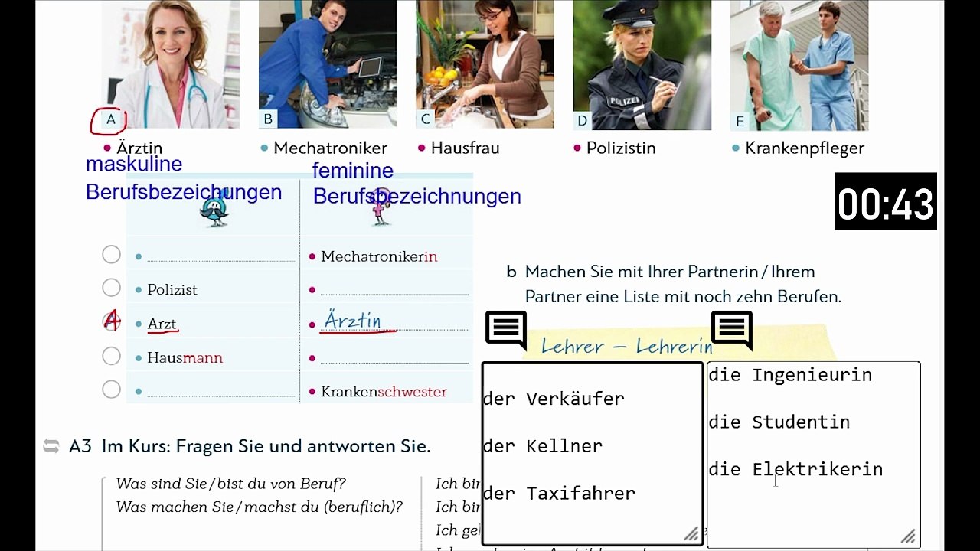The height and width of the screenshot is (551, 980).
Task: Click the comment icon above the masculine jobs box
Action: click(x=506, y=330)
